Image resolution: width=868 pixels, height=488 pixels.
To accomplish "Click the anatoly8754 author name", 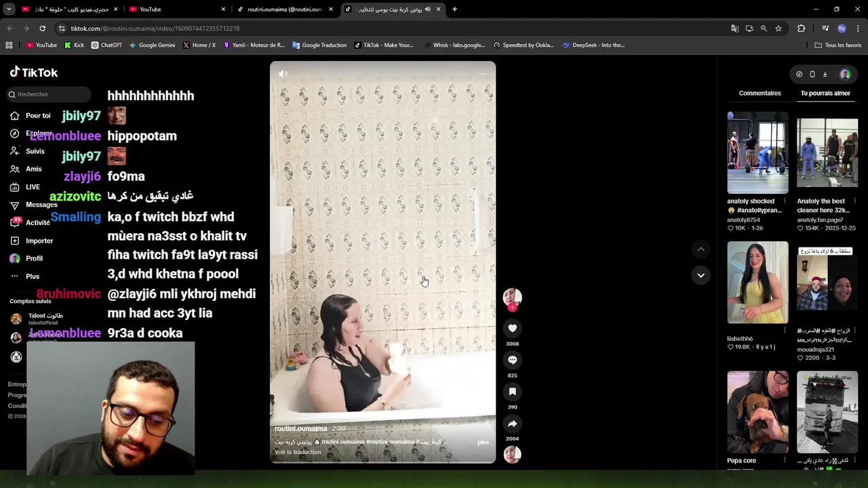I will pyautogui.click(x=743, y=220).
